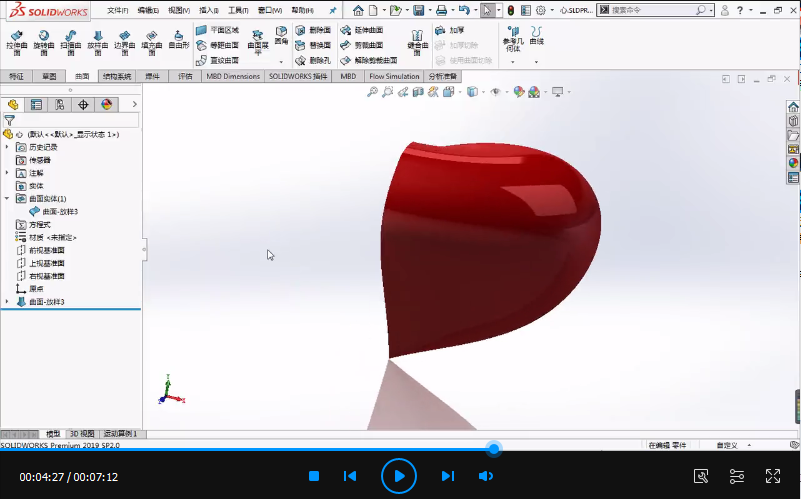Image resolution: width=801 pixels, height=499 pixels.
Task: Expand the 历史记录 tree node
Action: [7, 147]
